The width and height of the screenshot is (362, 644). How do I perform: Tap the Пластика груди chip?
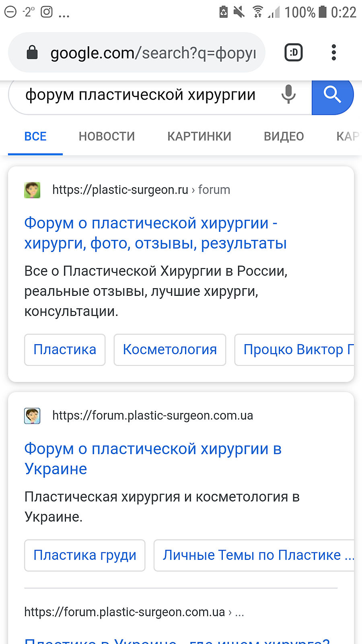tap(85, 555)
